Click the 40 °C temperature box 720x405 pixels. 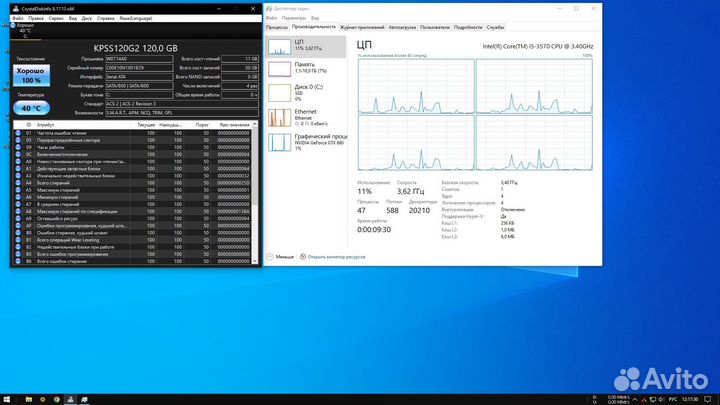click(30, 107)
